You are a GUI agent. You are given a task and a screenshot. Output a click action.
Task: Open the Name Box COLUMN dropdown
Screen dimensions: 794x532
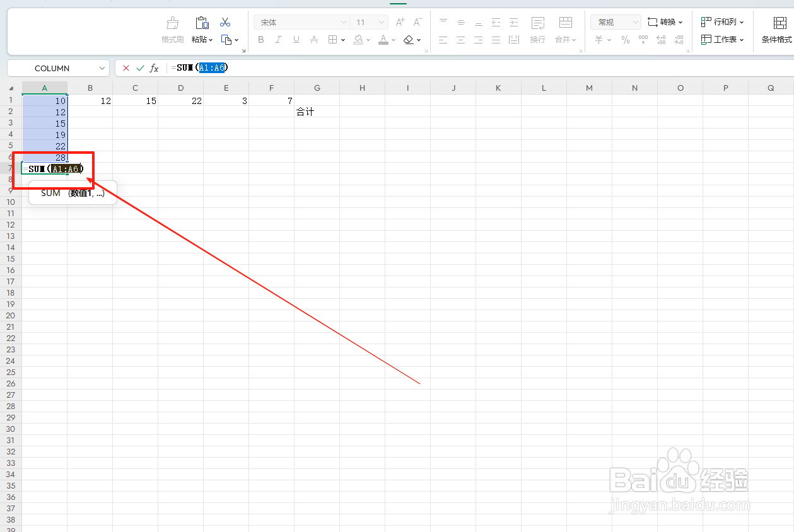click(x=102, y=68)
